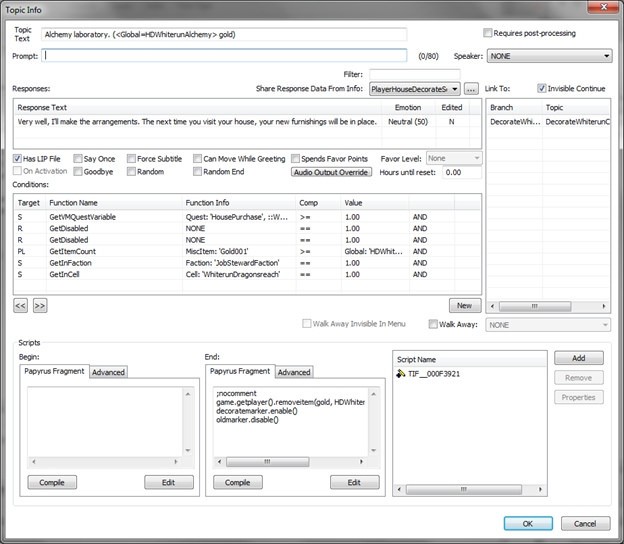Click the TIF__000F3921 script icon
The height and width of the screenshot is (544, 624).
(400, 374)
